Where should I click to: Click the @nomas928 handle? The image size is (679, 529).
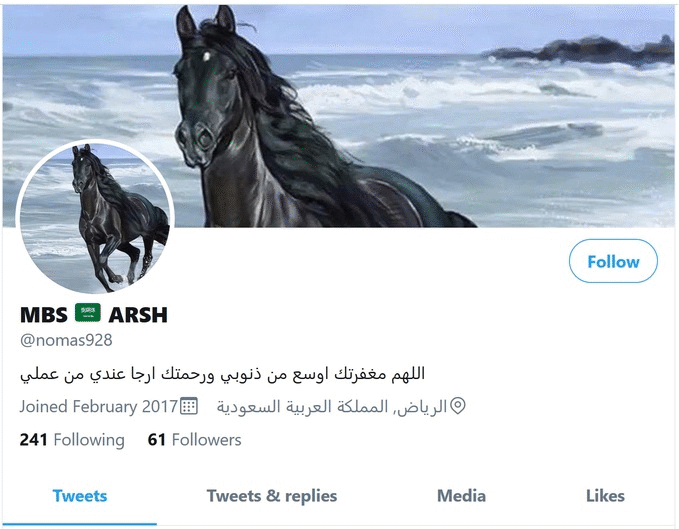[x=66, y=340]
